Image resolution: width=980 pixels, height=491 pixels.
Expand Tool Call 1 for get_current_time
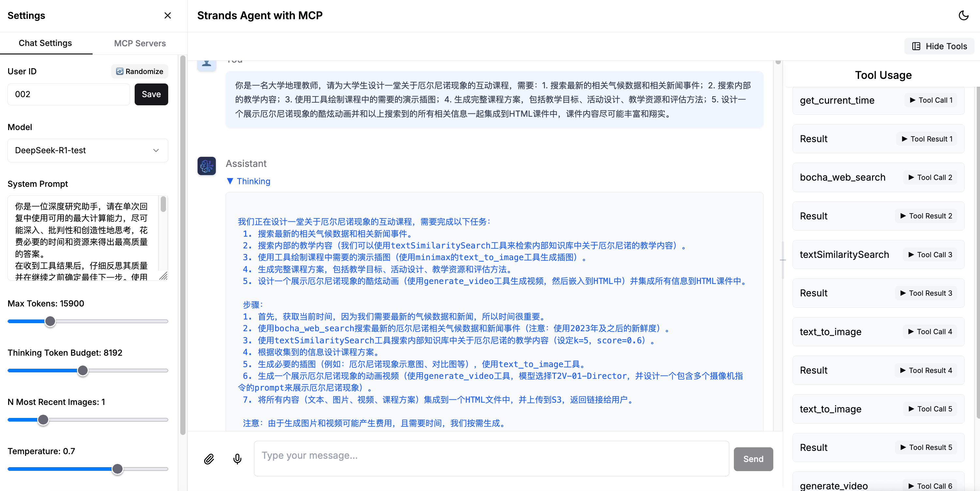point(931,100)
